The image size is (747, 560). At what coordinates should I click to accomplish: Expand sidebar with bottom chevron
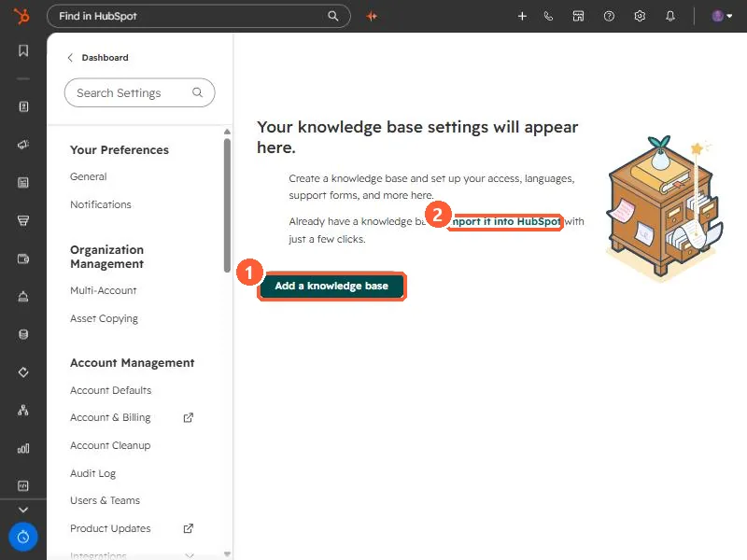[x=22, y=510]
